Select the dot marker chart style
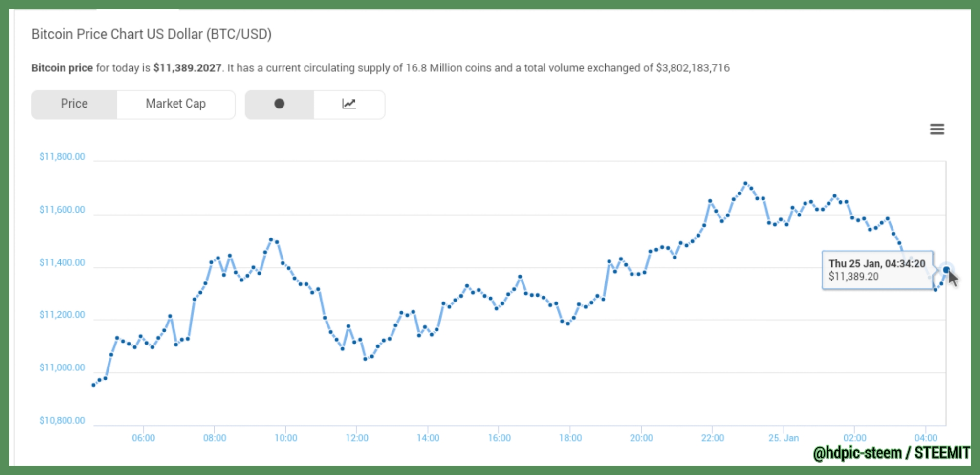The height and width of the screenshot is (475, 980). tap(280, 104)
